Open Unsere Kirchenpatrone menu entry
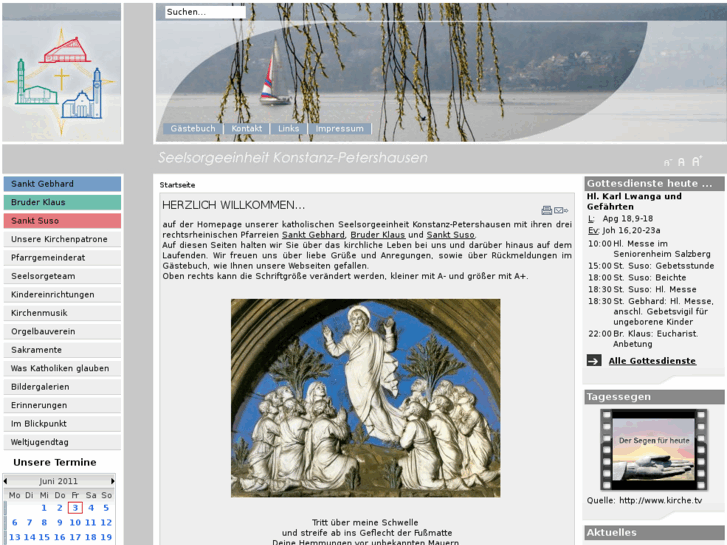Screen dimensions: 727x545 tap(62, 239)
